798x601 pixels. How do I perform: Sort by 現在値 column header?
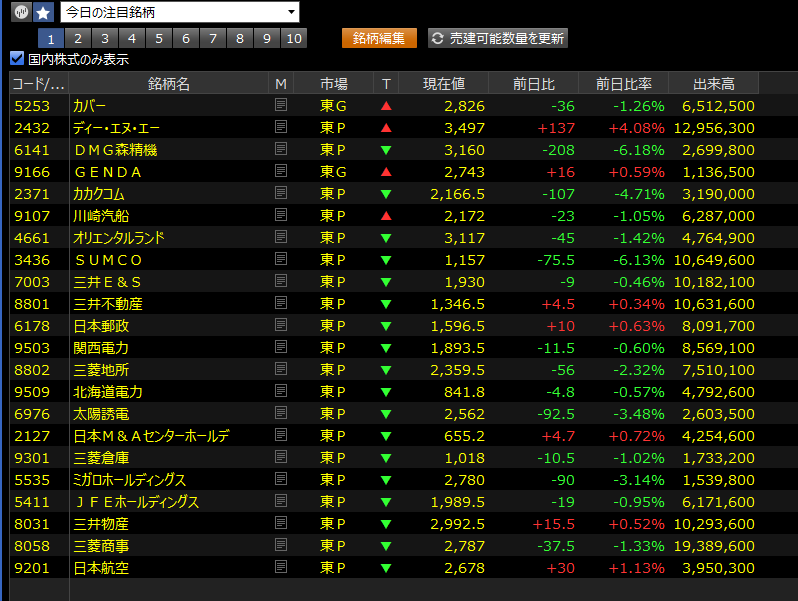tap(444, 83)
